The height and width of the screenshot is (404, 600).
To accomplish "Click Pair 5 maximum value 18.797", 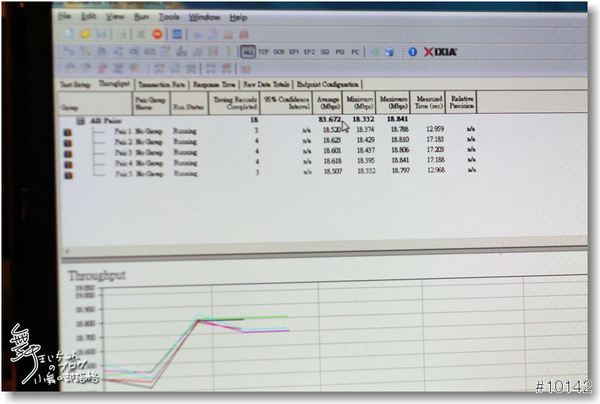I will coord(400,170).
